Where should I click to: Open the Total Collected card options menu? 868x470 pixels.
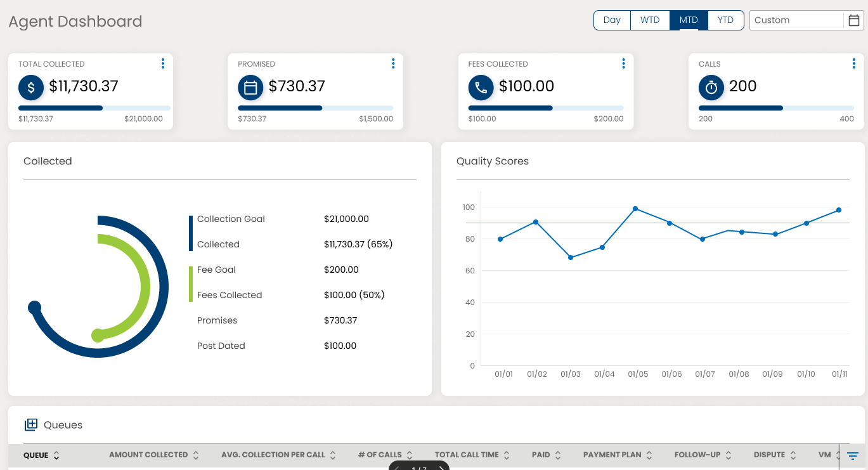coord(162,63)
